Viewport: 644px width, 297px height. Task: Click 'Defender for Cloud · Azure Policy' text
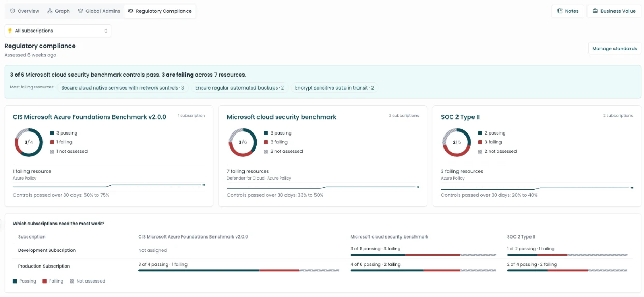click(x=259, y=178)
